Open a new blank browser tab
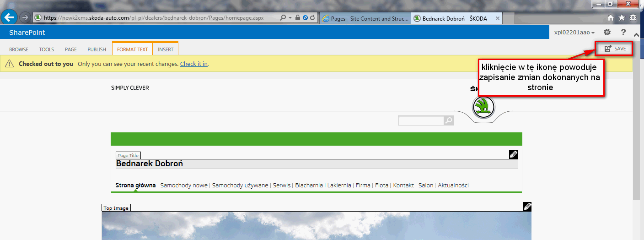 point(509,18)
